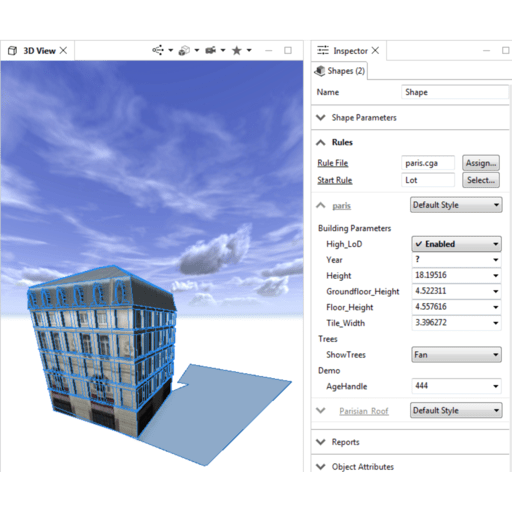The height and width of the screenshot is (512, 512).
Task: Expand the Parisian_Roof attributes group
Action: point(321,410)
